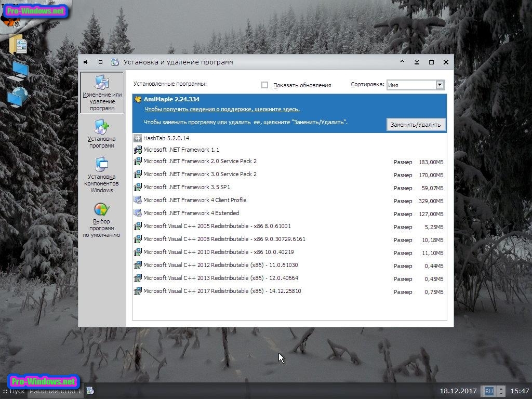Click the window title bar program icon

(x=115, y=62)
